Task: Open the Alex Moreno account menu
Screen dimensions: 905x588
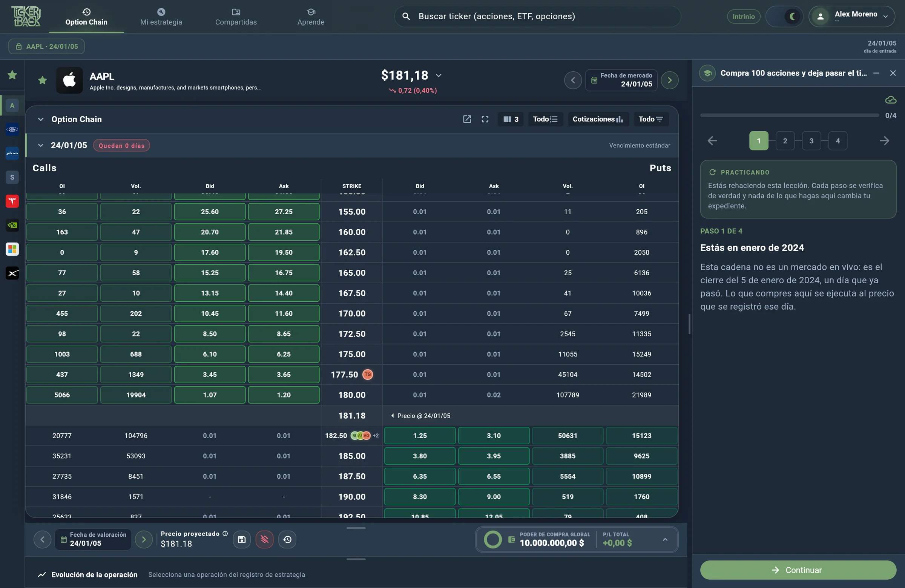Action: pyautogui.click(x=852, y=16)
